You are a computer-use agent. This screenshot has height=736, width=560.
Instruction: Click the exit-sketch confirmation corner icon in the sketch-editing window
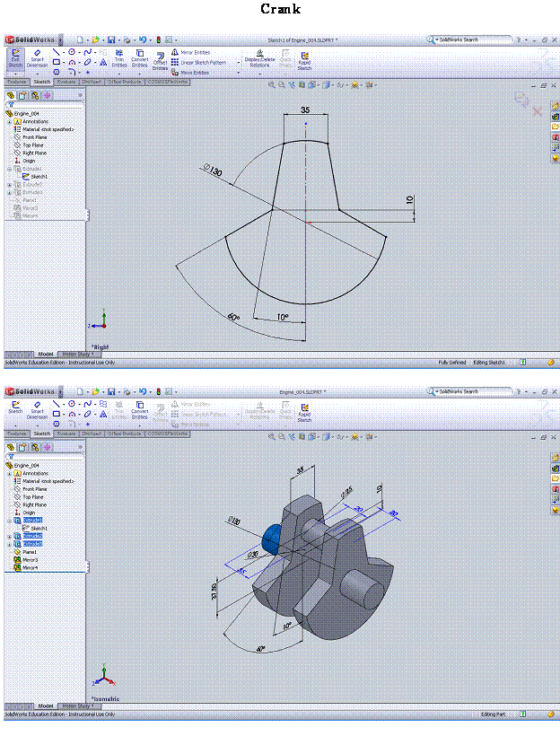click(521, 99)
